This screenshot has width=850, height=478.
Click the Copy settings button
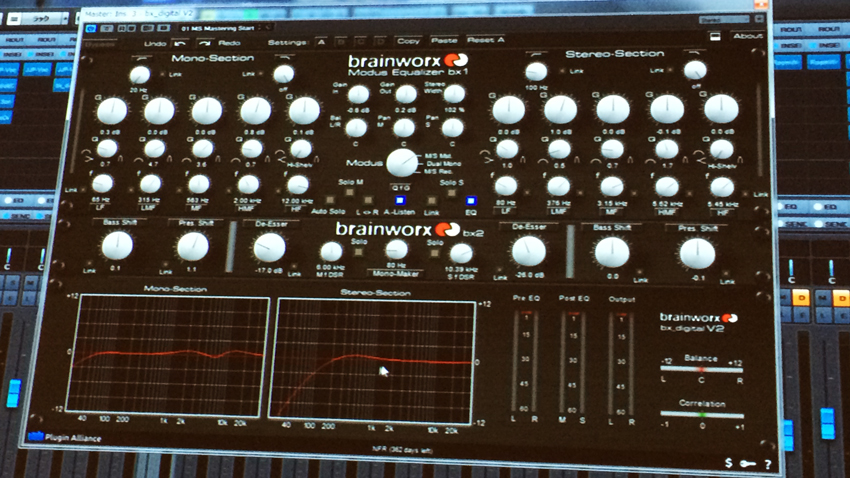coord(408,41)
